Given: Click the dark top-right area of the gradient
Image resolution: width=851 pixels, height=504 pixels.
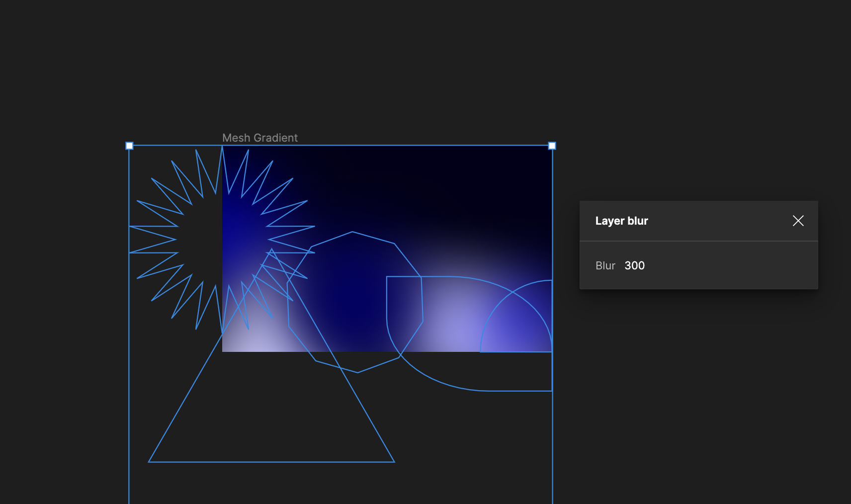Looking at the screenshot, I should click(x=497, y=174).
